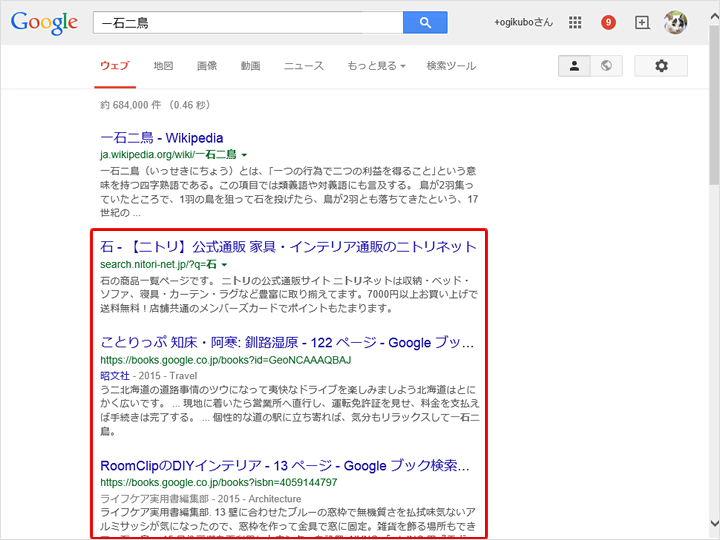Switch to global results globe icon

point(606,66)
